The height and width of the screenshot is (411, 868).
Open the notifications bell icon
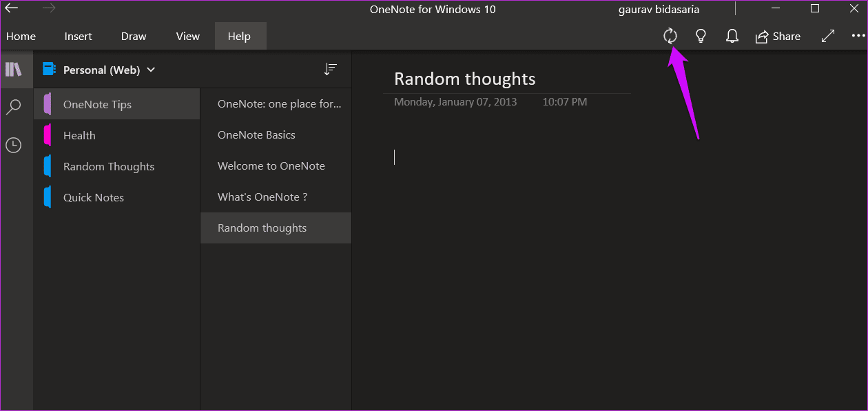pos(732,36)
